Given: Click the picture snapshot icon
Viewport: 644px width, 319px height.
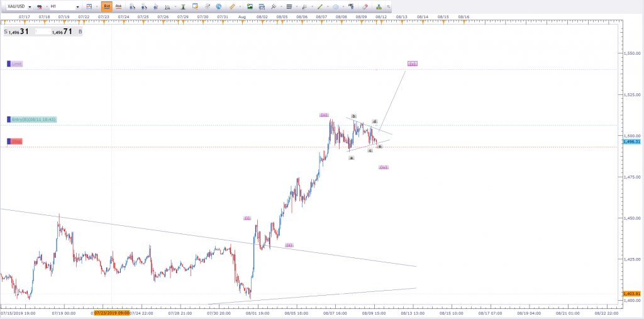Looking at the screenshot, I should click(250, 6).
